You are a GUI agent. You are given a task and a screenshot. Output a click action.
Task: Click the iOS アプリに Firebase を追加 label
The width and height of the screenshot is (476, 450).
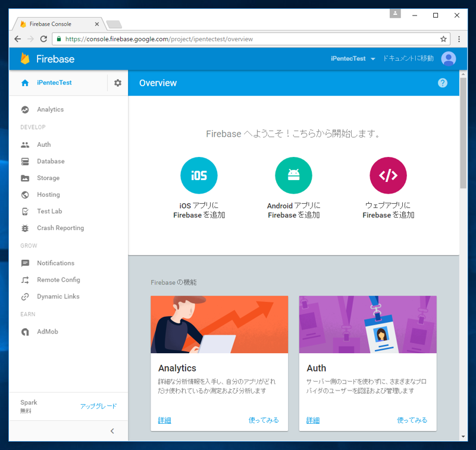[199, 210]
